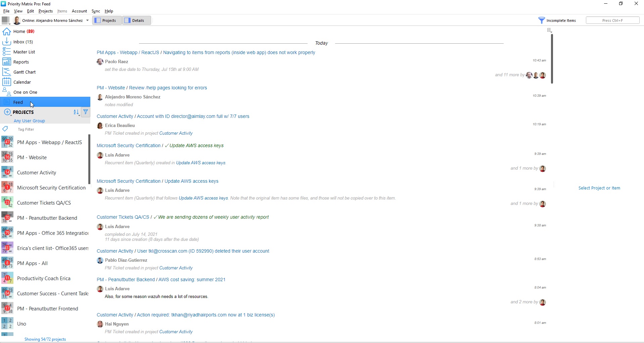The height and width of the screenshot is (343, 644).
Task: Toggle the Details panel button
Action: 136,20
